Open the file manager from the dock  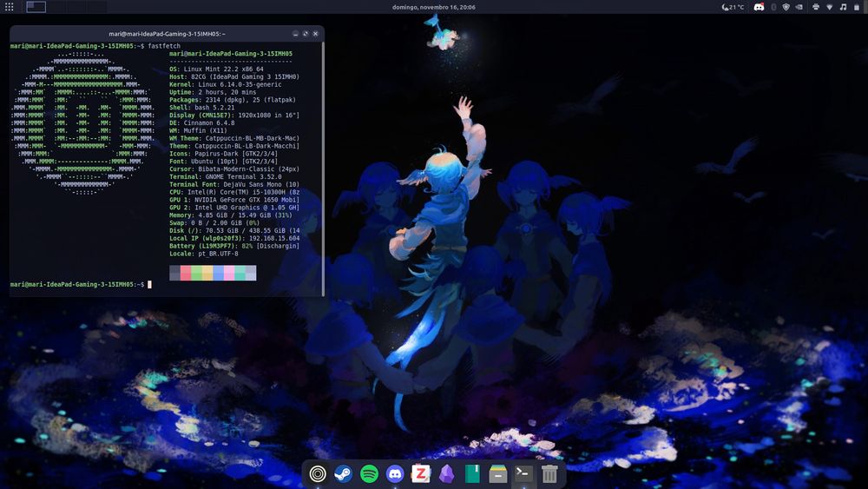point(497,474)
